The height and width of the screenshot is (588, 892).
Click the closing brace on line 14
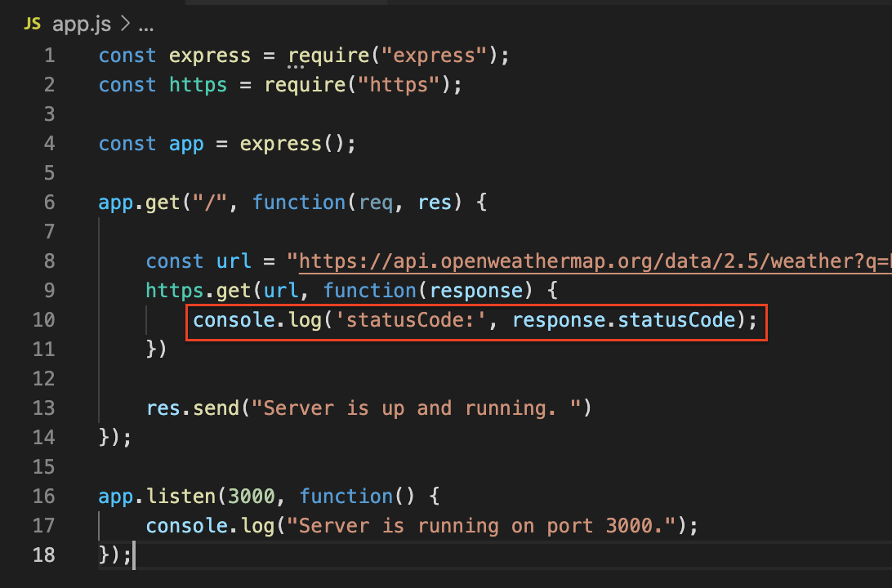click(104, 438)
